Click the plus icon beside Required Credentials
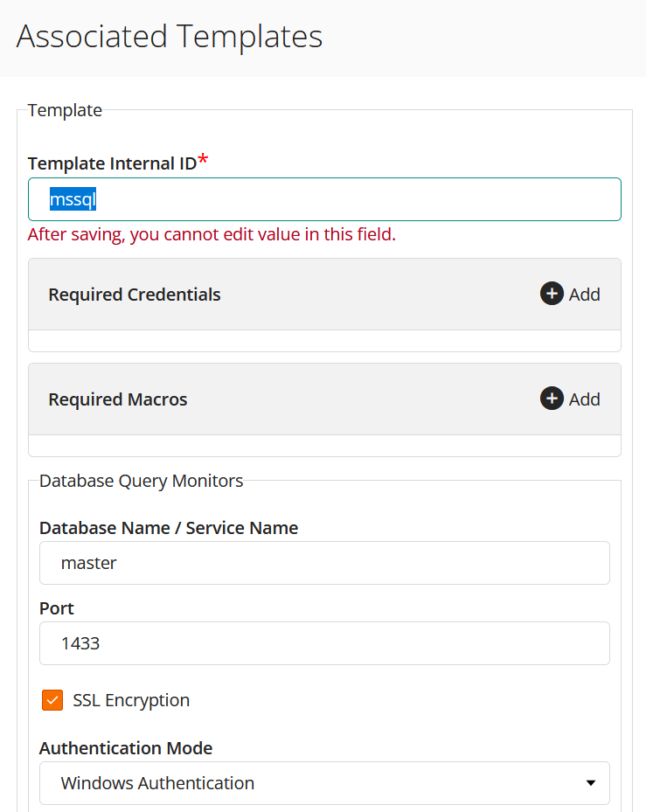This screenshot has height=812, width=646. (551, 294)
